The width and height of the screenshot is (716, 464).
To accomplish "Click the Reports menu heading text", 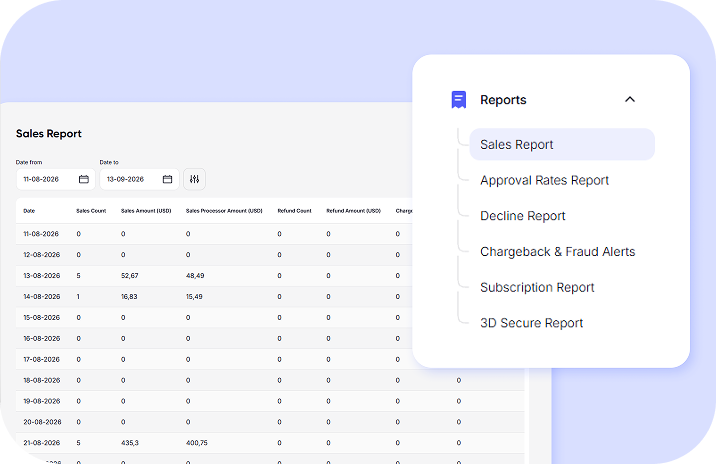I will 503,100.
